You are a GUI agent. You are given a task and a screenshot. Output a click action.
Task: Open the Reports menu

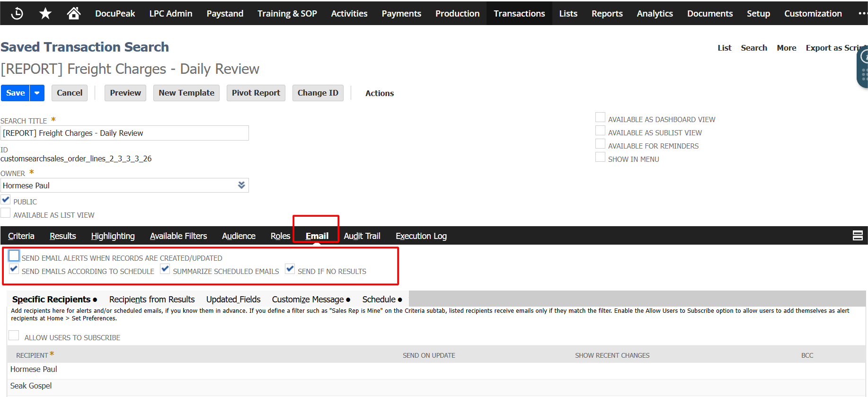[607, 14]
